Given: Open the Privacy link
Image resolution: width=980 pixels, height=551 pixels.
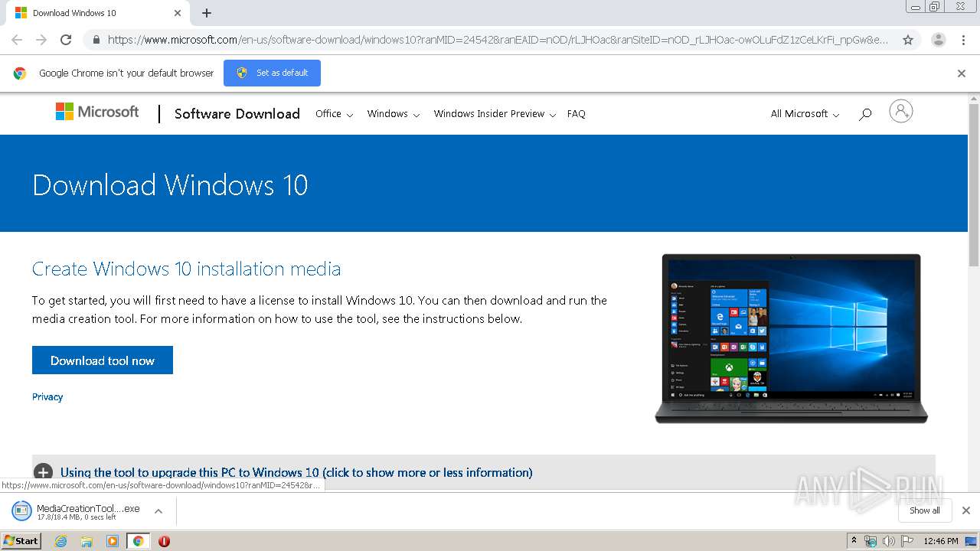Looking at the screenshot, I should 47,396.
